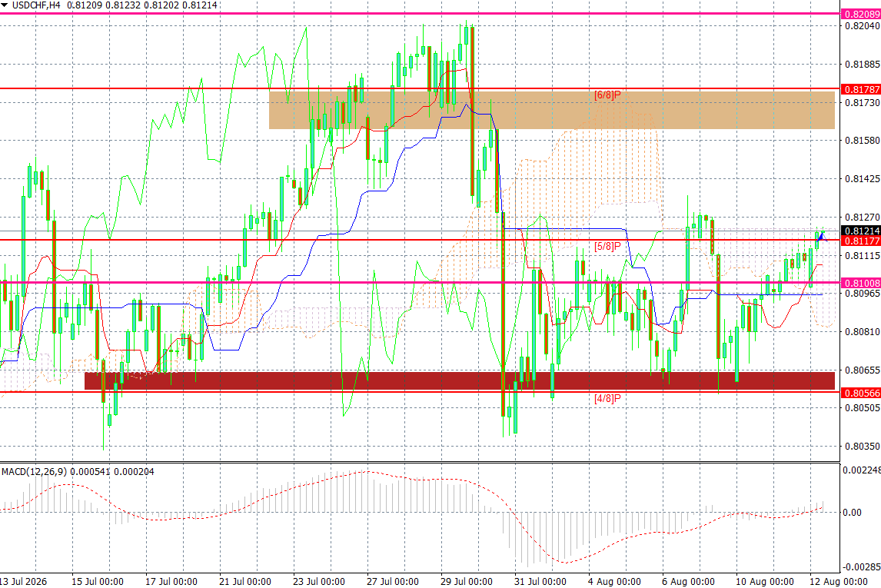This screenshot has height=588, width=881.
Task: Click the 0.80810 price scale value
Action: tap(863, 332)
